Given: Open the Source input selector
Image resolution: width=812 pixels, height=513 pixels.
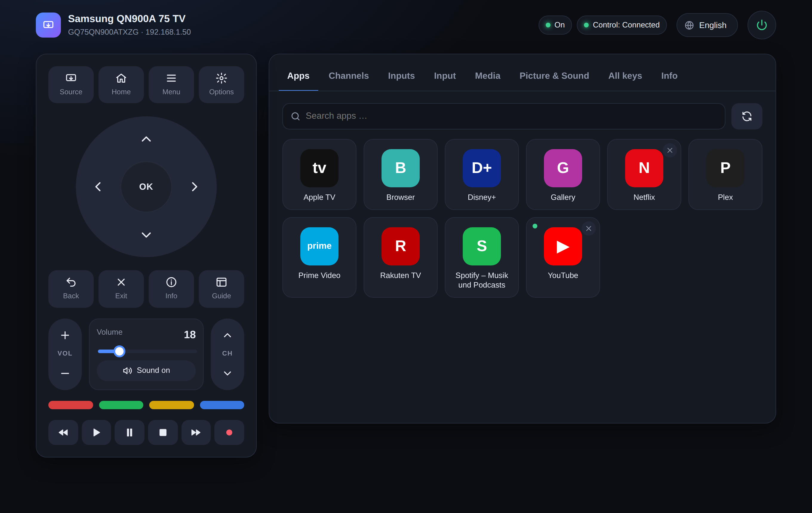Looking at the screenshot, I should pyautogui.click(x=71, y=84).
